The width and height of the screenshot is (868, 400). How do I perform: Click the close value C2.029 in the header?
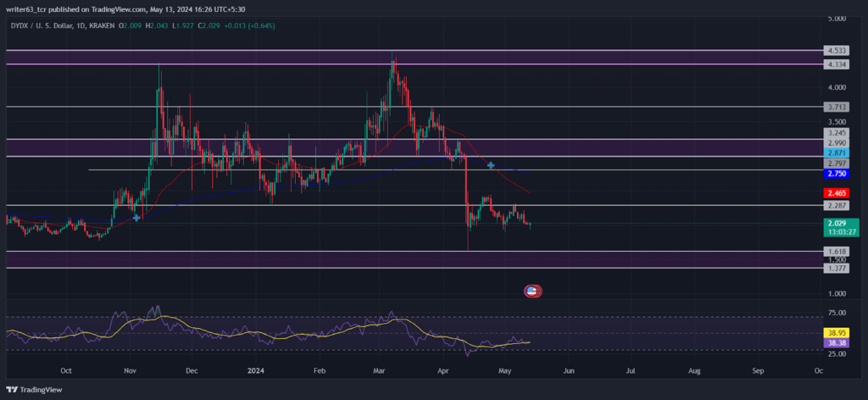(x=209, y=26)
